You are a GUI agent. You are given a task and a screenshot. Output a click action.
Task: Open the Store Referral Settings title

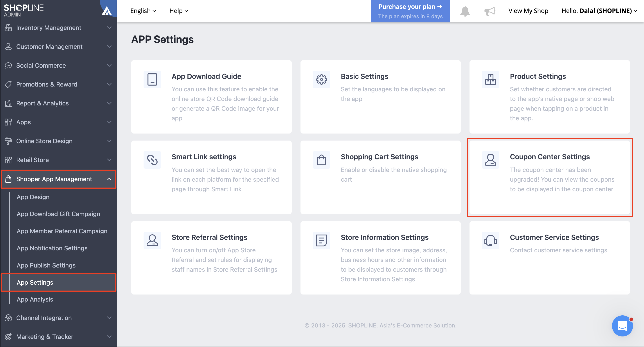209,237
